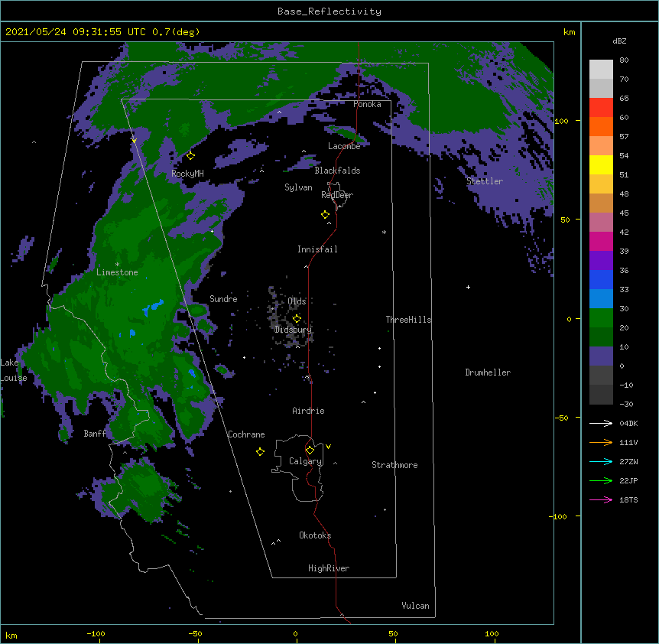Pick the purple 36-39 dBZ swatch
The width and height of the screenshot is (659, 644).
point(601,261)
